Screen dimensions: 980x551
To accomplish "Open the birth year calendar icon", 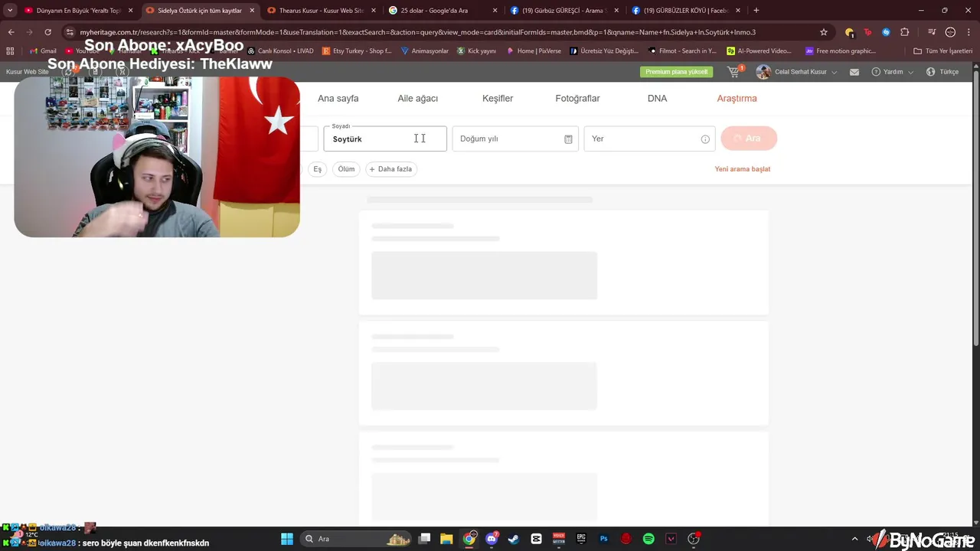I will pyautogui.click(x=568, y=139).
